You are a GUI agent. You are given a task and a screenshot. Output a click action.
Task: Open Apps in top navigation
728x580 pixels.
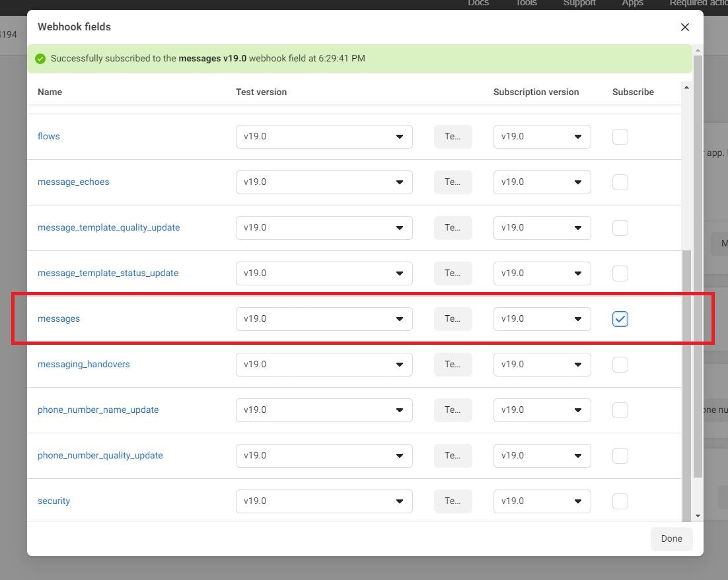[x=632, y=3]
